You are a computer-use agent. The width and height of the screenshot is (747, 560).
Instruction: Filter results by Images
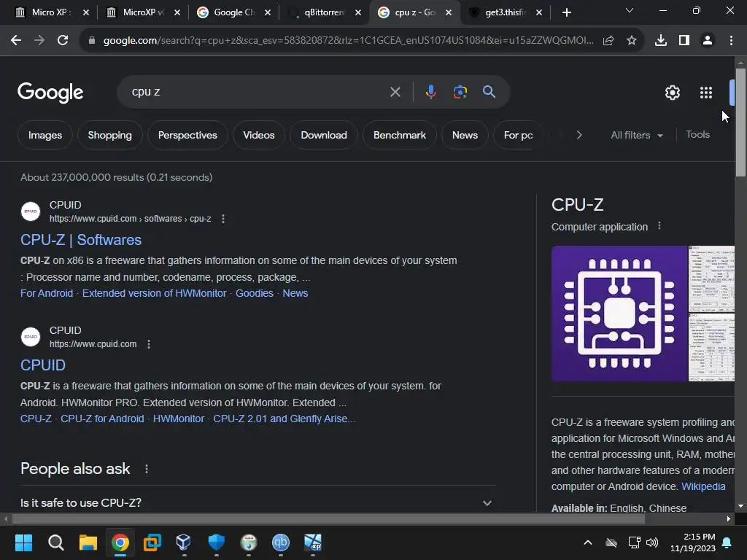pos(45,135)
